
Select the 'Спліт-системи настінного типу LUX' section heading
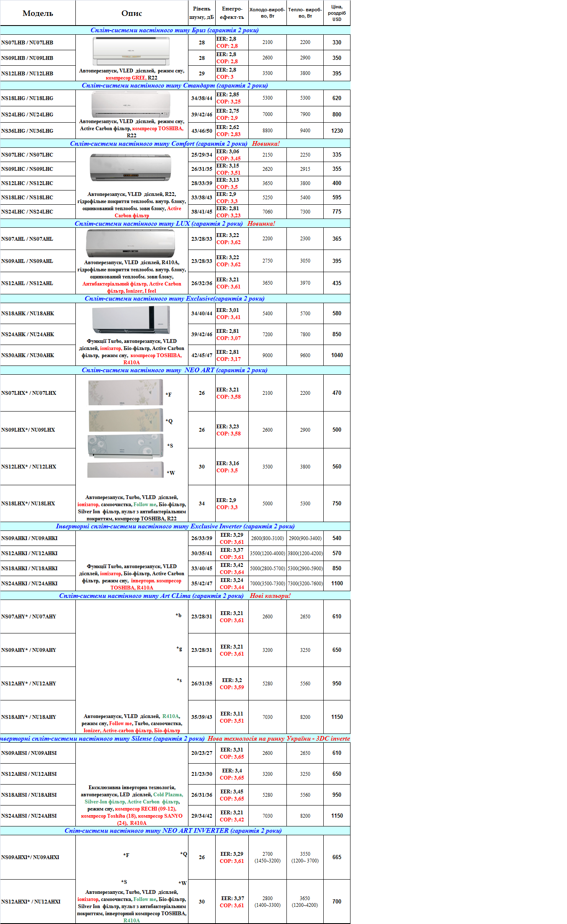pyautogui.click(x=175, y=224)
